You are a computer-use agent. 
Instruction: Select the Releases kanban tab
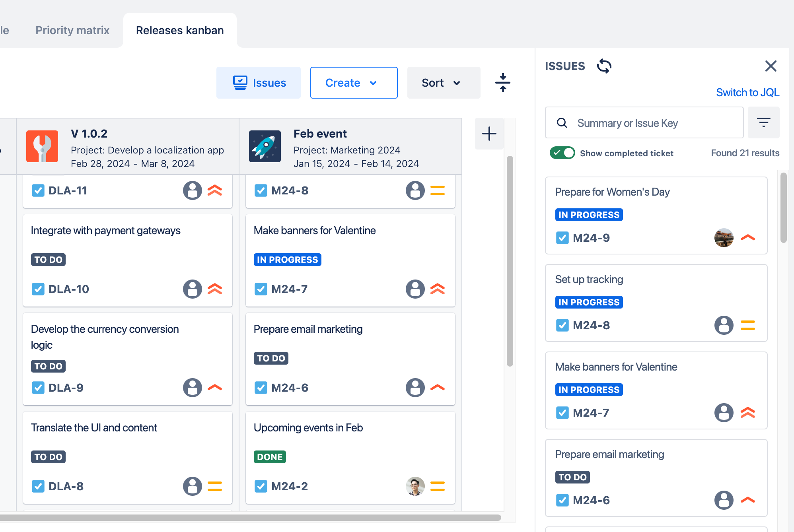(180, 30)
